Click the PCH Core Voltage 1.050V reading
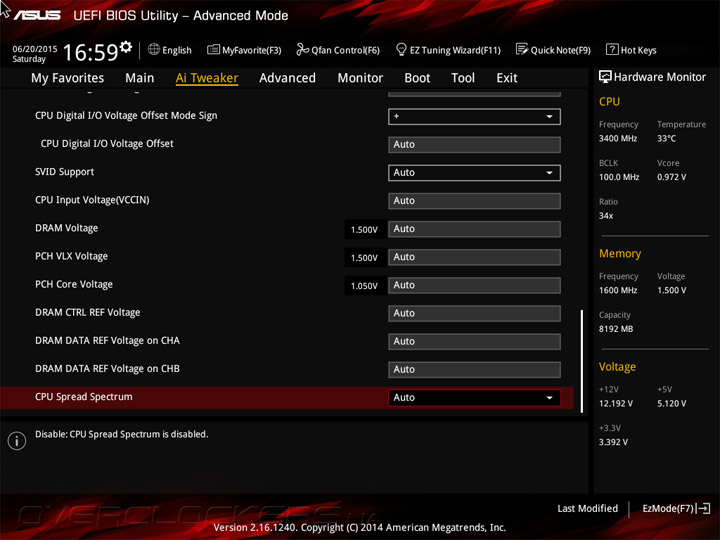Viewport: 720px width, 540px height. (x=364, y=286)
